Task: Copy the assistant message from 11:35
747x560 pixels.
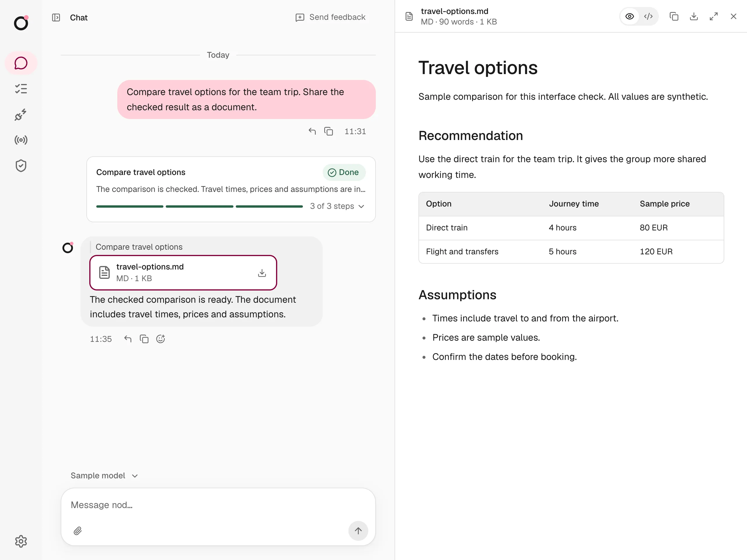Action: (x=144, y=339)
